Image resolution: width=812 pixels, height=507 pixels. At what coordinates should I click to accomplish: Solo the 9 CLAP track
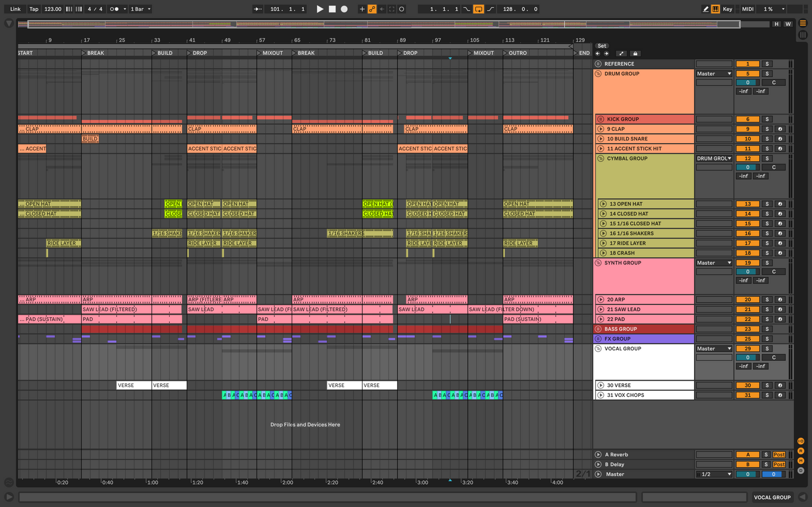coord(767,129)
